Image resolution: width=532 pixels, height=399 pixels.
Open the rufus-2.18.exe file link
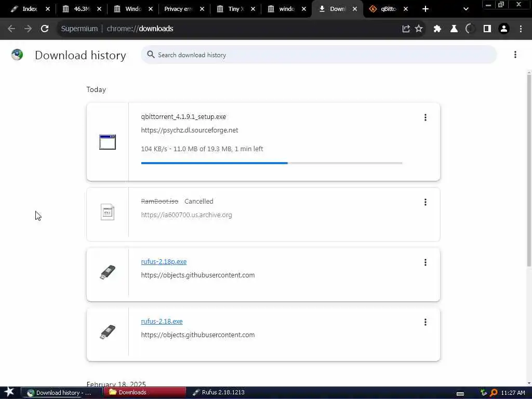(x=162, y=321)
